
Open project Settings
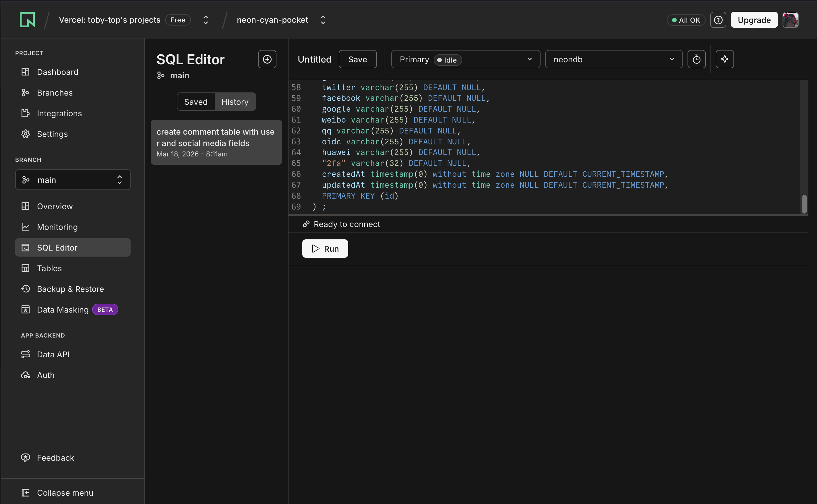click(x=73, y=134)
